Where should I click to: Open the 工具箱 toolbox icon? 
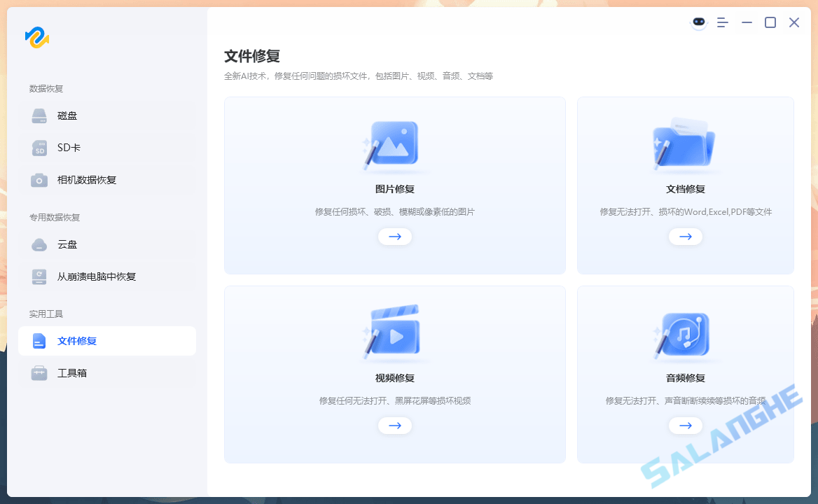pos(39,373)
